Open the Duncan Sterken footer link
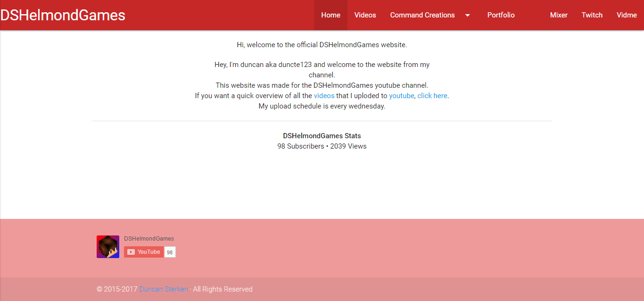Screen dimensions: 644x301 click(164, 289)
